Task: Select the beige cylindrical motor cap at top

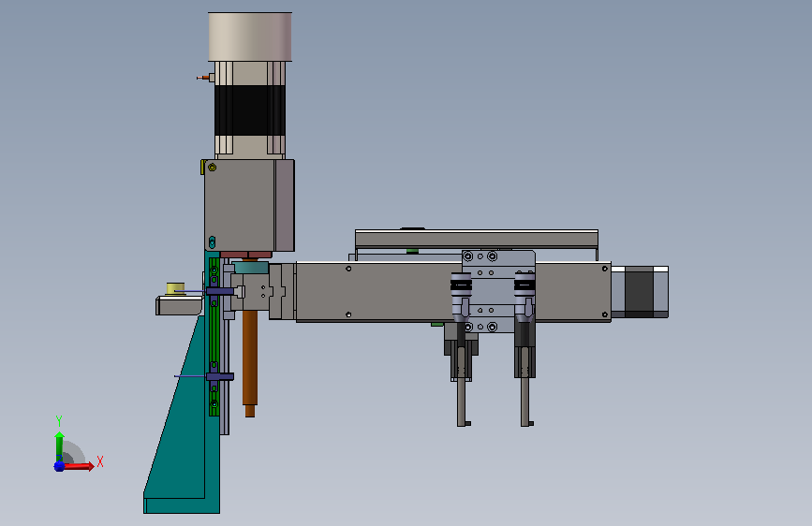Action: (250, 37)
